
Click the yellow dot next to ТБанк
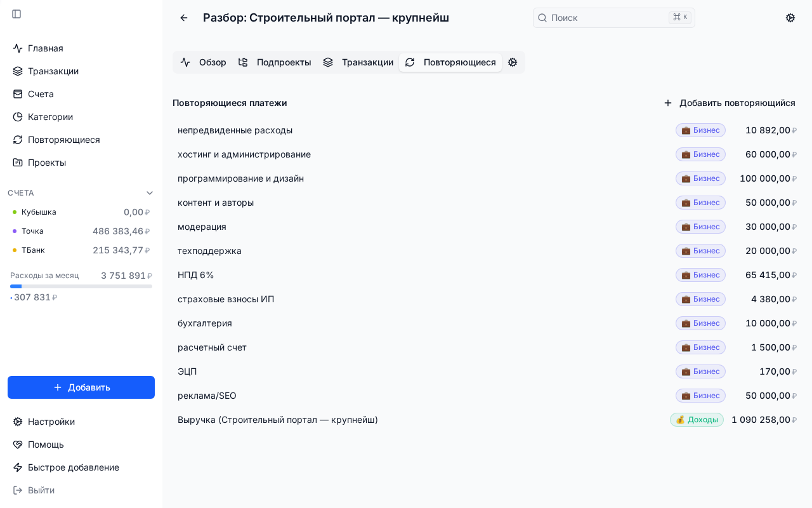pos(15,250)
